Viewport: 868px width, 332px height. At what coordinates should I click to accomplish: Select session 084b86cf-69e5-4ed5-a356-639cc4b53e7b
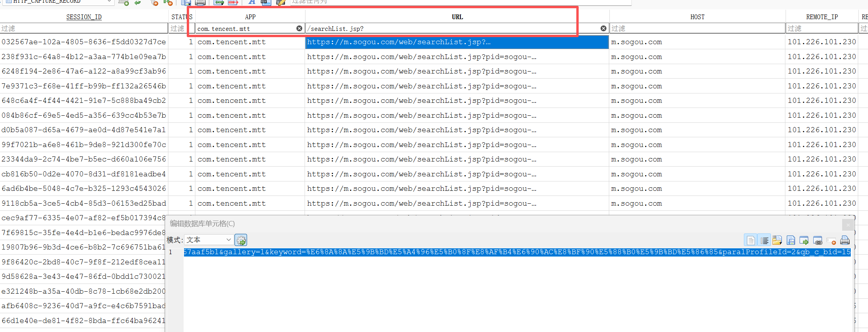[x=84, y=115]
